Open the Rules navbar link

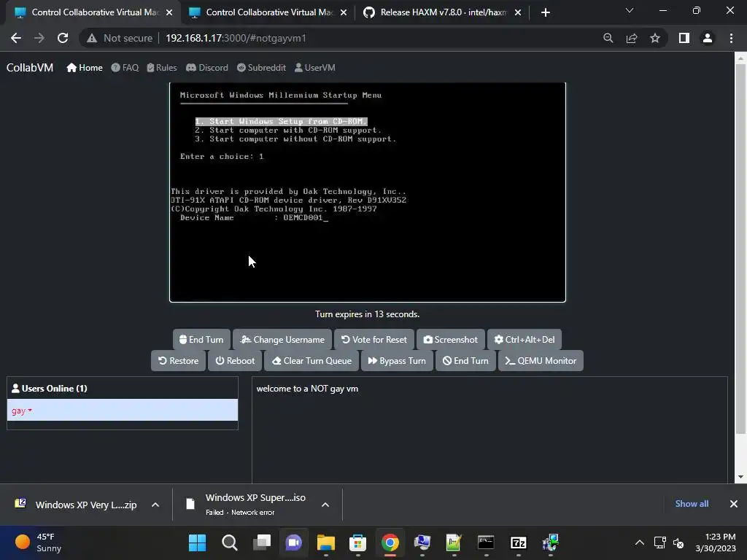pos(162,68)
